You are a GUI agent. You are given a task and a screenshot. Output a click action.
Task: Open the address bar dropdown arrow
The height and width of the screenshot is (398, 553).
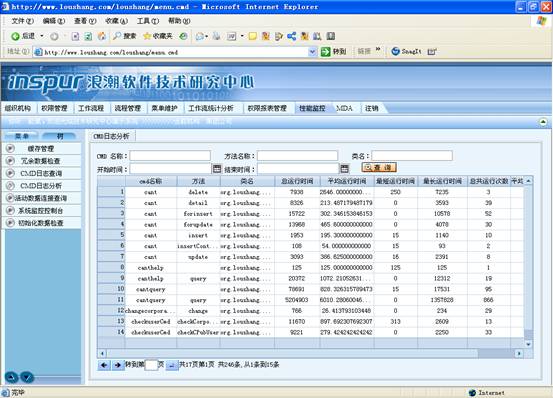[x=312, y=52]
